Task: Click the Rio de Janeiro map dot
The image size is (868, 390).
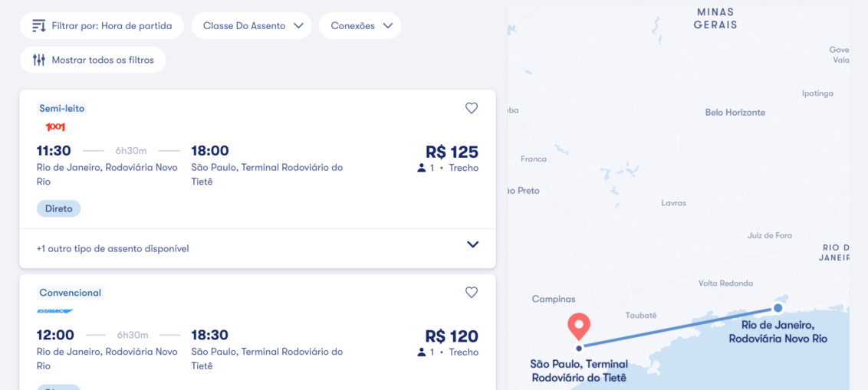Action: (x=778, y=308)
